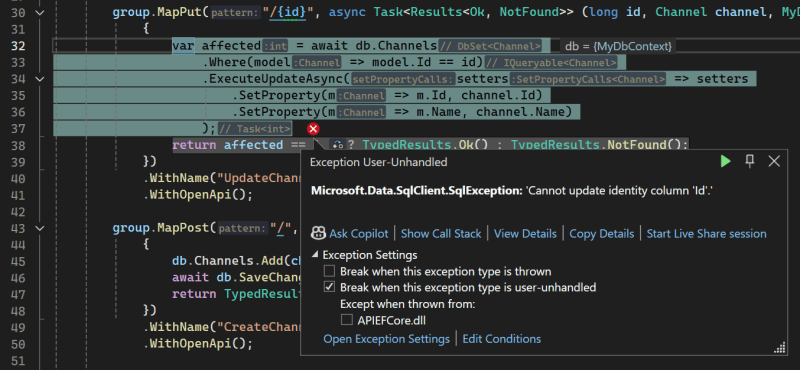This screenshot has height=370, width=800.
Task: Click the // DbSet<Channel> inlay hint
Action: click(490, 46)
